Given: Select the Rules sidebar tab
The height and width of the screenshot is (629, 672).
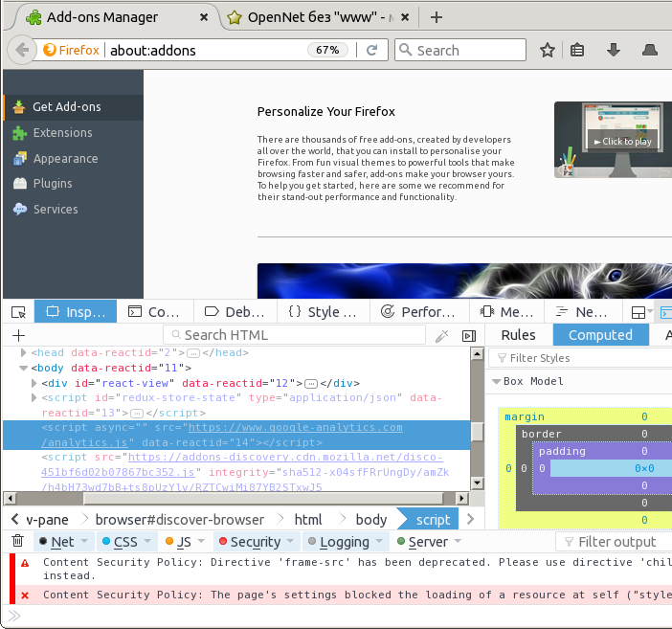Looking at the screenshot, I should pos(518,335).
